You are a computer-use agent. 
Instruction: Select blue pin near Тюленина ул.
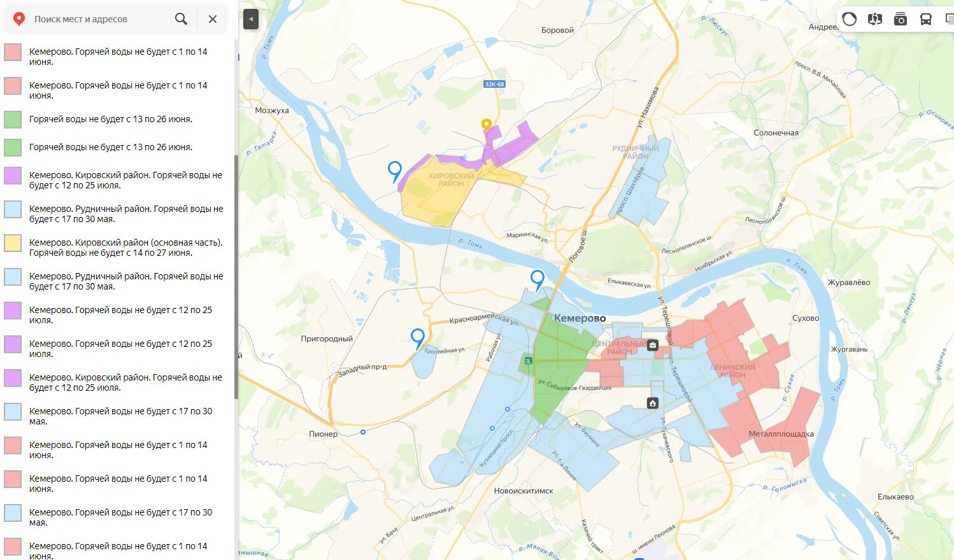418,339
